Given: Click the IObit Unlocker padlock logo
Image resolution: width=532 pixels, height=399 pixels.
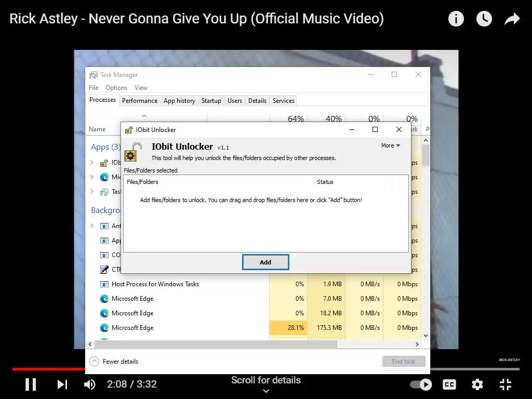Looking at the screenshot, I should [132, 152].
